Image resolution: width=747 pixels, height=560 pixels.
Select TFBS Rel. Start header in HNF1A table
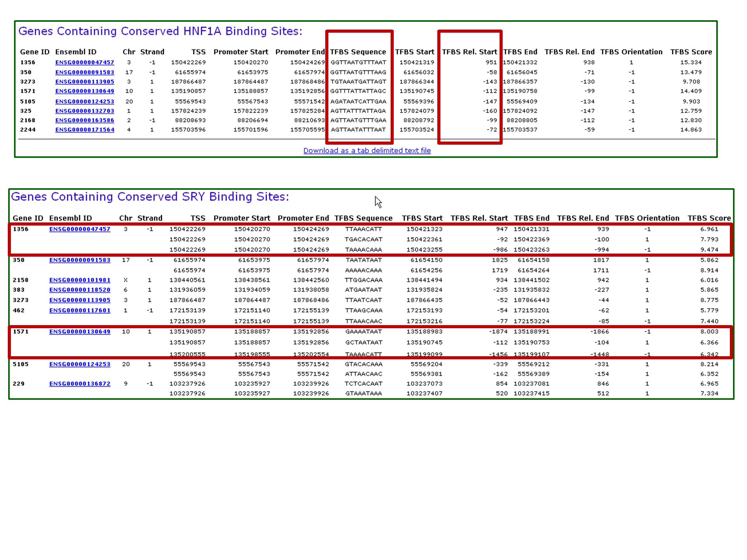(x=469, y=52)
